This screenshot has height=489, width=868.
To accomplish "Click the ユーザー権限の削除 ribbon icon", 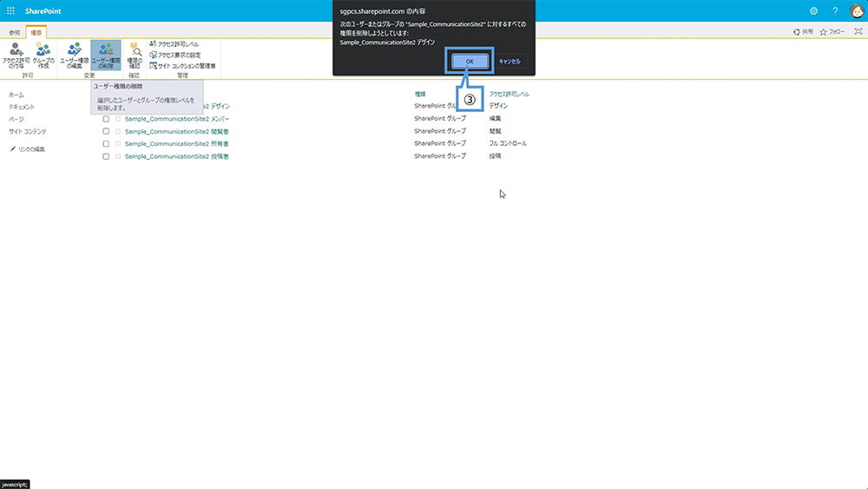I will (106, 55).
